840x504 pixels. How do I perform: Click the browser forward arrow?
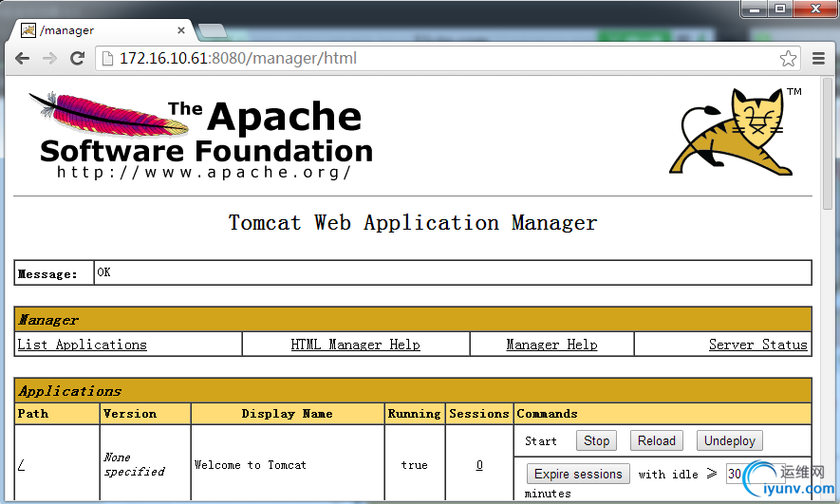pos(49,59)
